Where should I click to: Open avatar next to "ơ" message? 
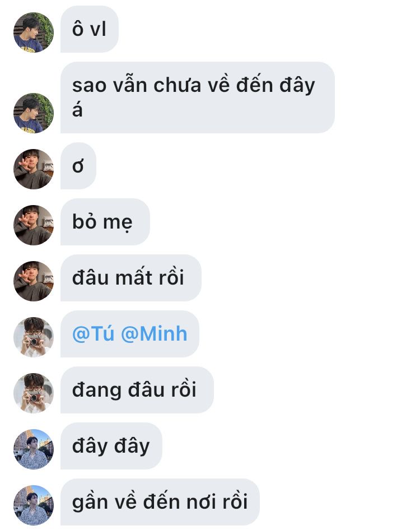coord(34,169)
